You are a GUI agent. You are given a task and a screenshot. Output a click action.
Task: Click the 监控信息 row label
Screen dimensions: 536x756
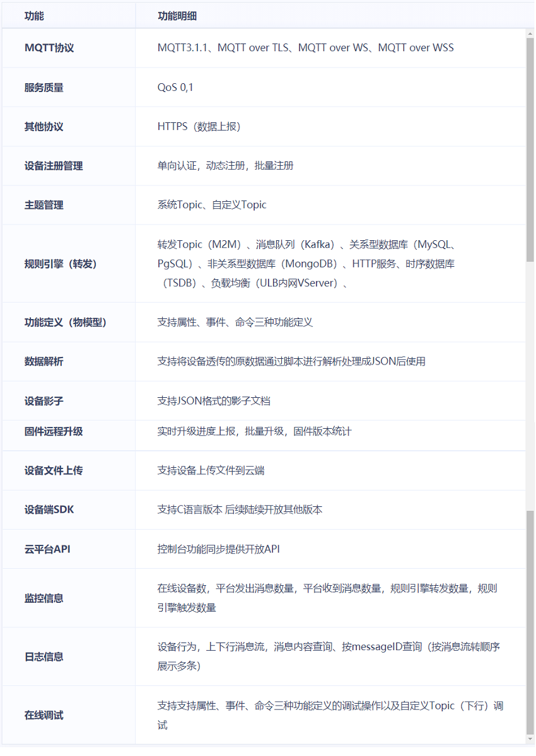point(44,598)
